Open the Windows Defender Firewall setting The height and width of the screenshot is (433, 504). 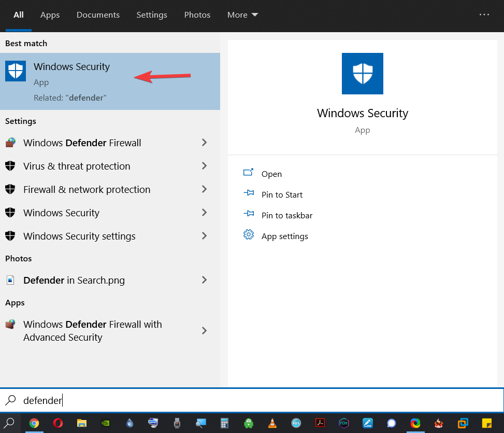click(110, 143)
